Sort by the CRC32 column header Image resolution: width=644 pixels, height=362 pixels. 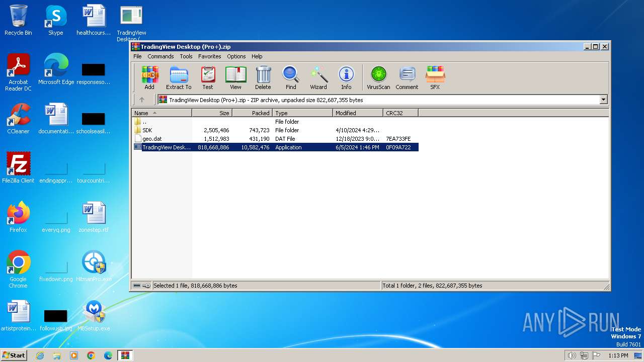click(x=400, y=113)
